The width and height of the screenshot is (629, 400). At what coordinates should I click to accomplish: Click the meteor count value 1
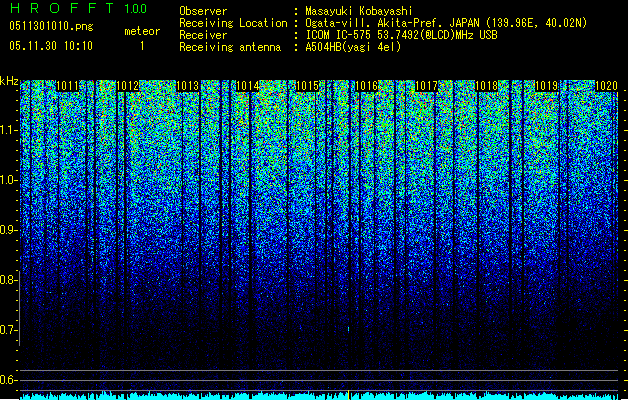point(142,46)
